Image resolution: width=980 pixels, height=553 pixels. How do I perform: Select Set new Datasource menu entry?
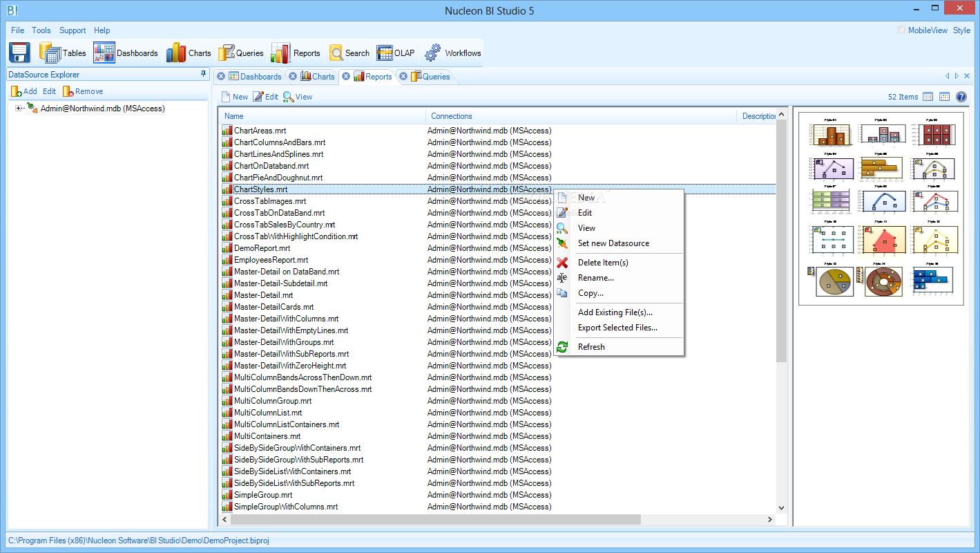(x=619, y=243)
